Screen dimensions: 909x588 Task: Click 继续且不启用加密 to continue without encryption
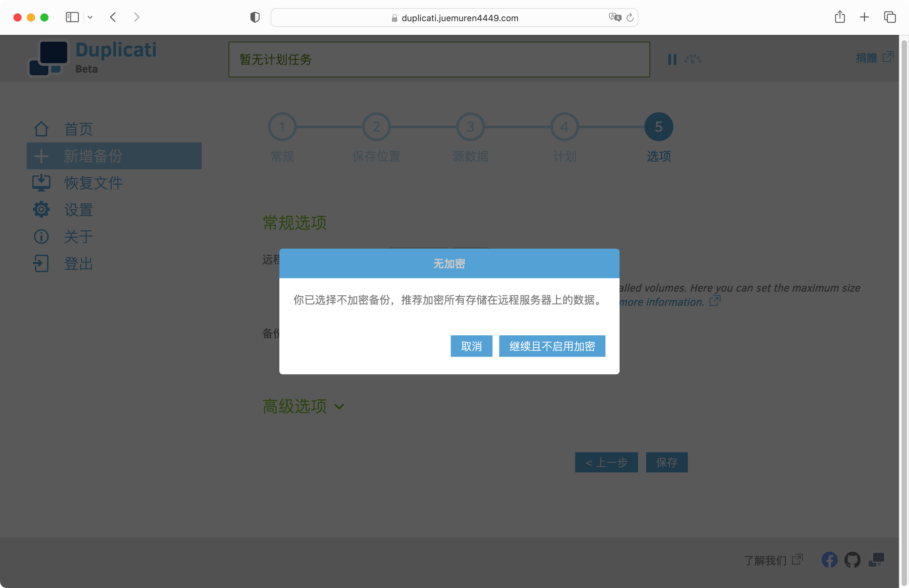(552, 346)
